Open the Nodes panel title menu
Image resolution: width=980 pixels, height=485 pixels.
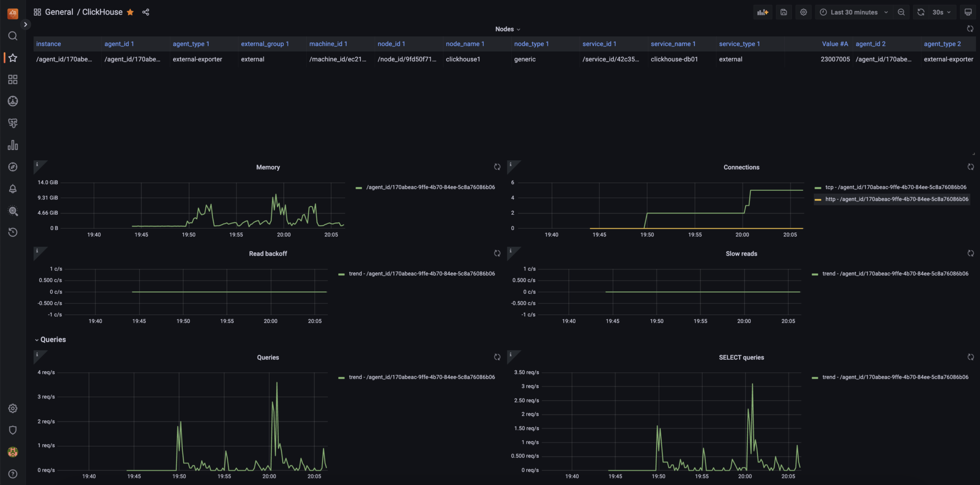tap(507, 29)
